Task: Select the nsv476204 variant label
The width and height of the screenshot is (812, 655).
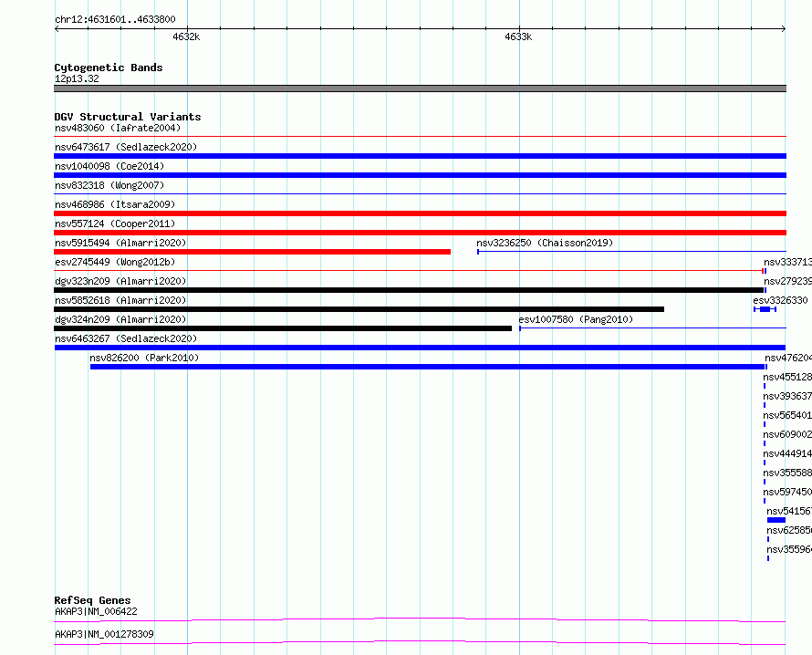Action: point(788,358)
